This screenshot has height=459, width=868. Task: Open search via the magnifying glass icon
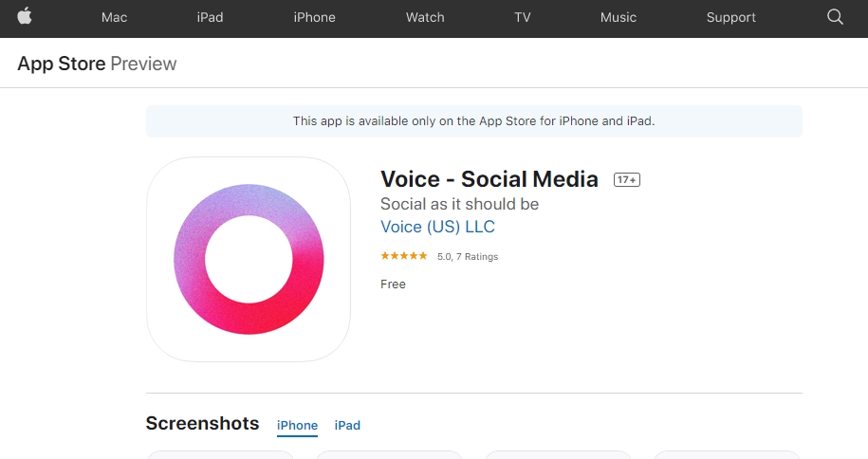point(835,17)
